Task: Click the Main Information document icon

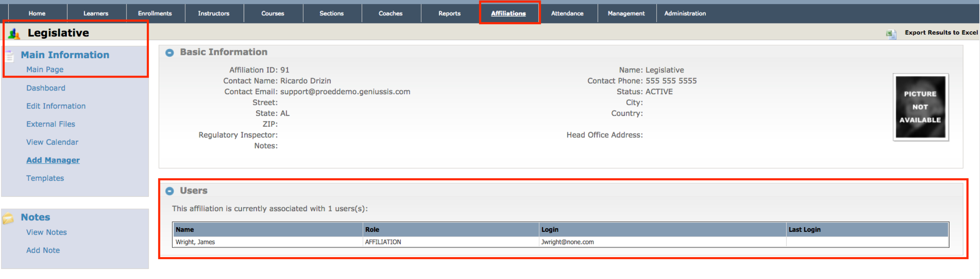Action: 10,56
